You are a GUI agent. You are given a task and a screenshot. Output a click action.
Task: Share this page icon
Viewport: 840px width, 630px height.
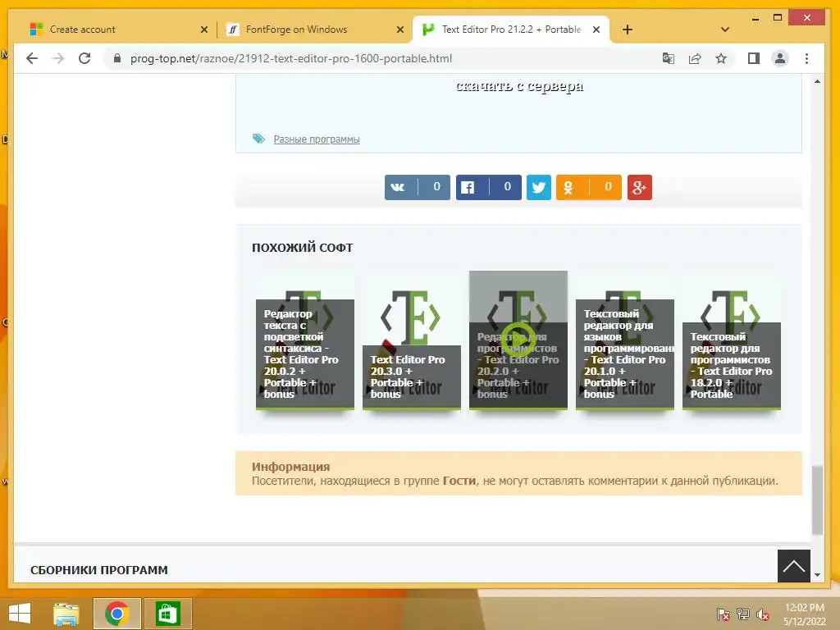pyautogui.click(x=695, y=58)
